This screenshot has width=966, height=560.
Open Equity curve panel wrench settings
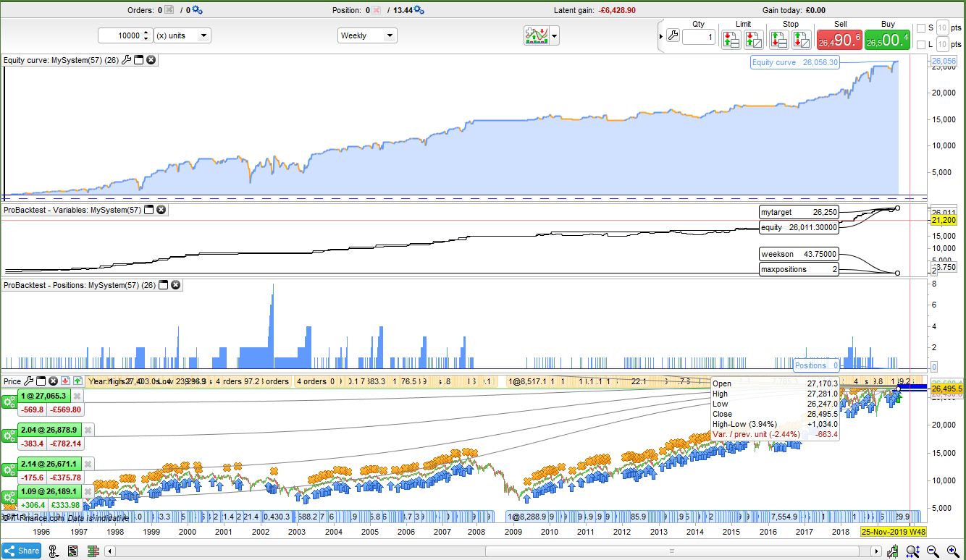127,60
